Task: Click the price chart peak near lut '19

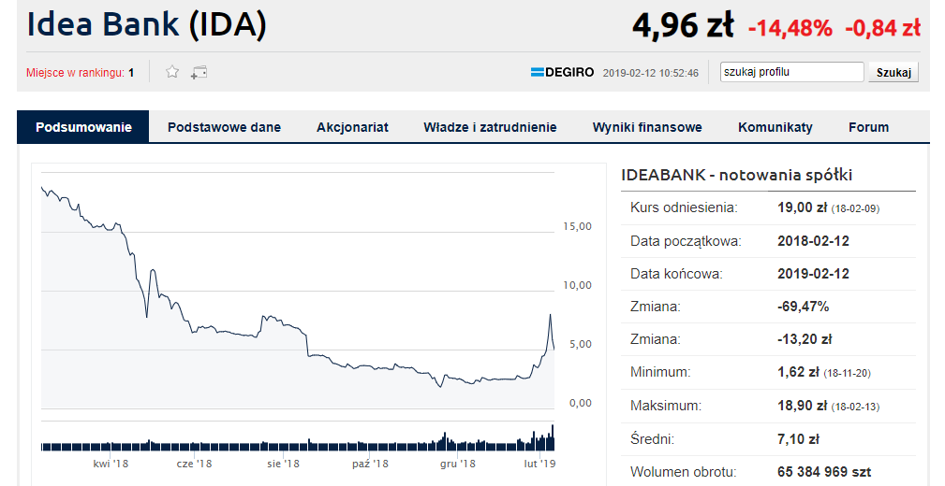Action: coord(549,316)
